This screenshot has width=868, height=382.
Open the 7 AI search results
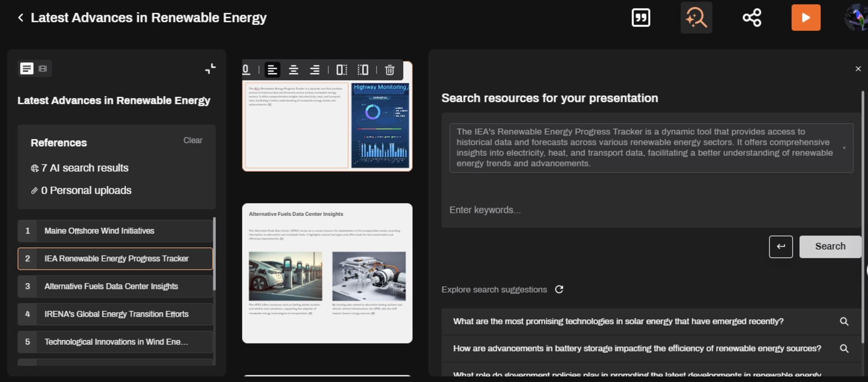(x=80, y=168)
